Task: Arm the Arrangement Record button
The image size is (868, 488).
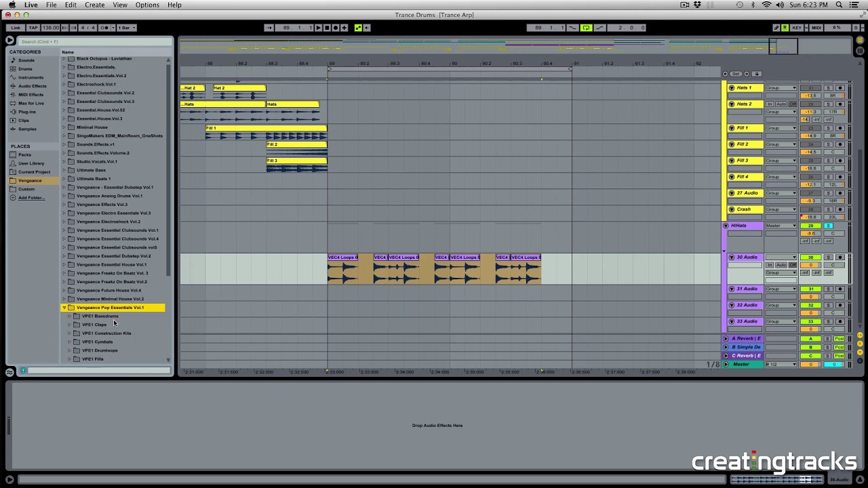Action: click(x=336, y=28)
